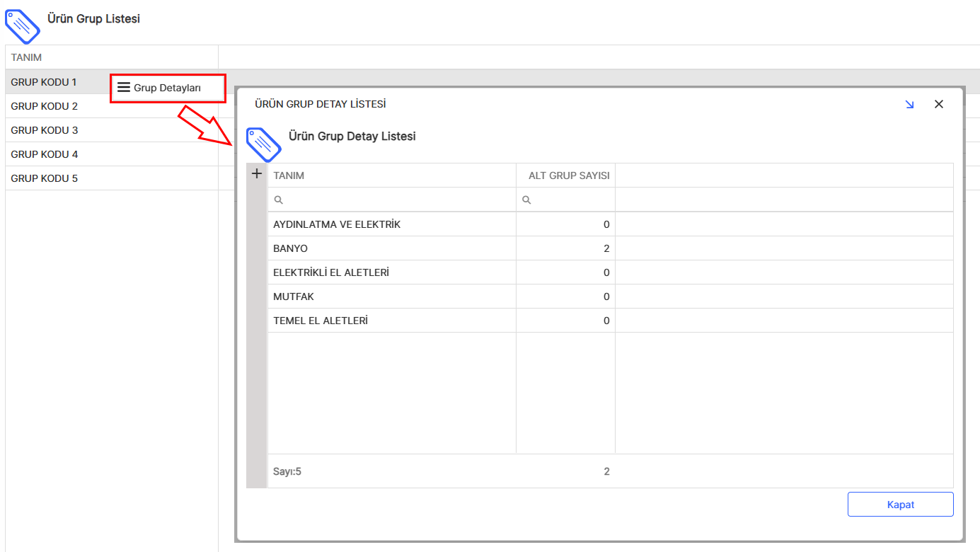980x552 pixels.
Task: Sort by TANIM header in detail list
Action: tap(289, 176)
